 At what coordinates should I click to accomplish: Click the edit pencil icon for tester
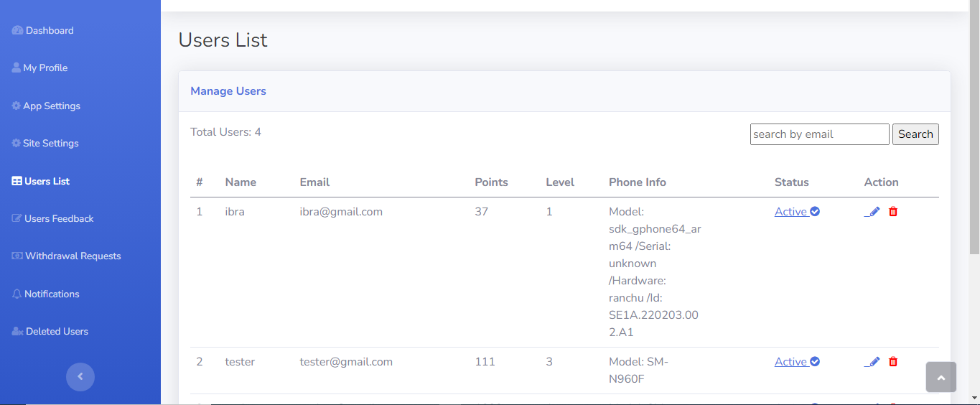click(873, 362)
